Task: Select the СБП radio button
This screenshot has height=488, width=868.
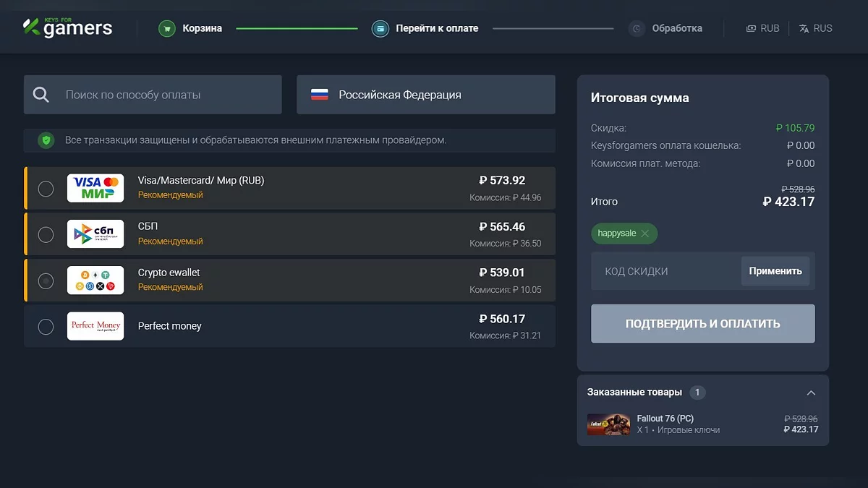Action: (46, 235)
